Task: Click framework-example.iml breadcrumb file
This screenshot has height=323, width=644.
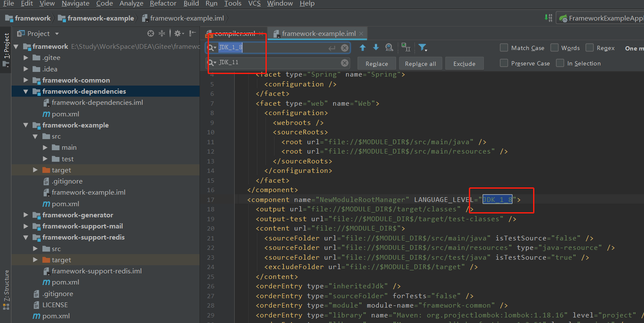Action: (x=183, y=18)
